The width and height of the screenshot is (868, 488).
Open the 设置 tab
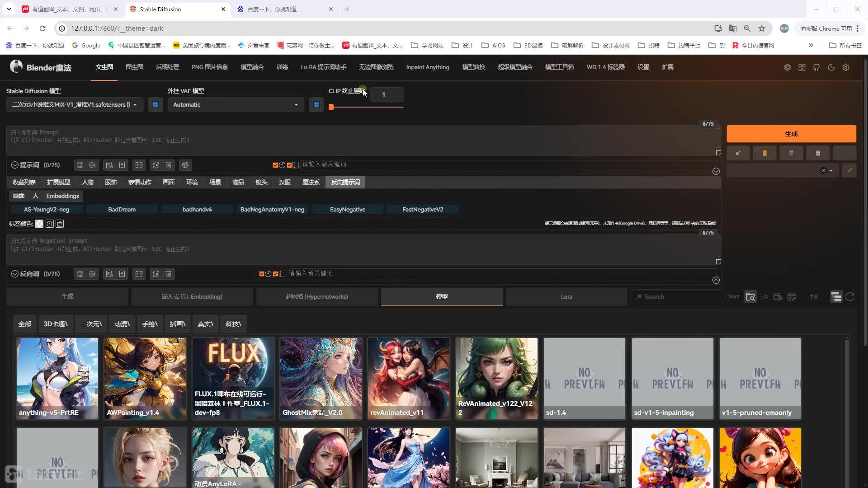[643, 67]
